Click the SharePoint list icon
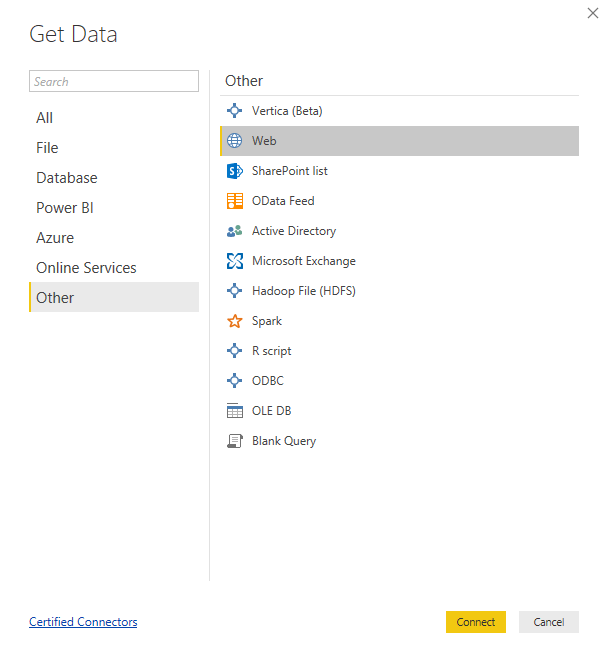Viewport: 609px width, 662px height. (234, 171)
